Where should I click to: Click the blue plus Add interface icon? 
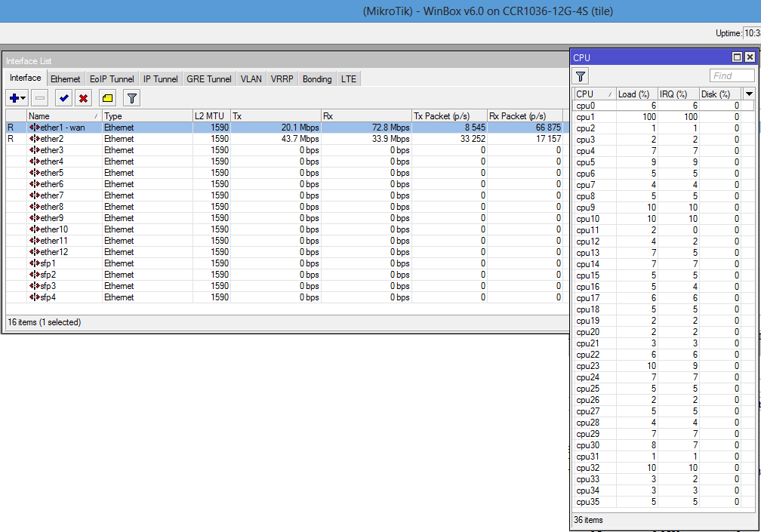14,98
